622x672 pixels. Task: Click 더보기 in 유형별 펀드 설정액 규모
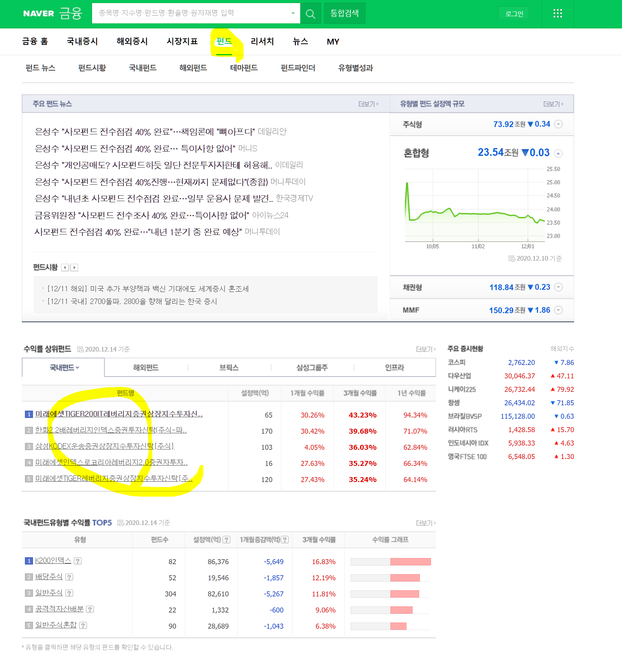[x=553, y=104]
